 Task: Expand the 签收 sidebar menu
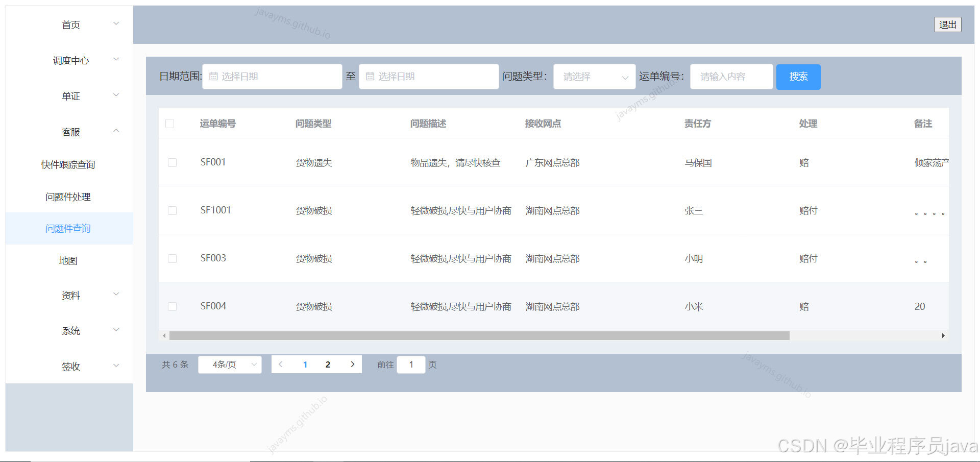[69, 366]
